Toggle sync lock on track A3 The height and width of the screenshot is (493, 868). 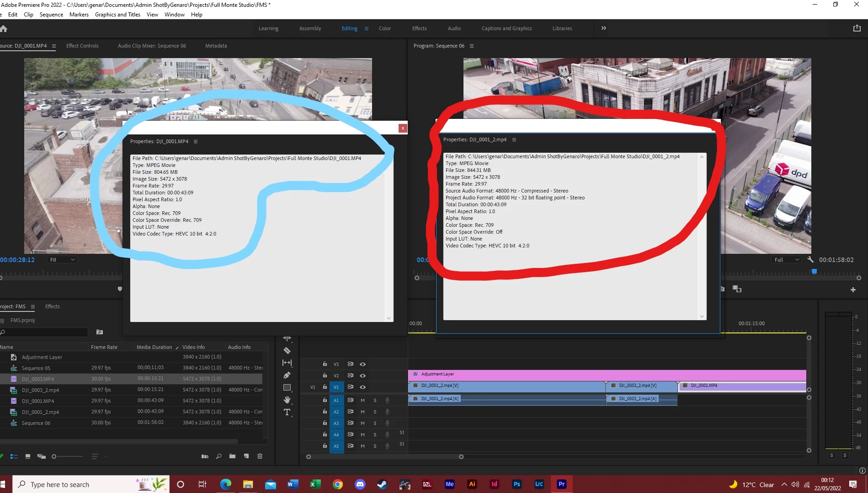tap(350, 423)
